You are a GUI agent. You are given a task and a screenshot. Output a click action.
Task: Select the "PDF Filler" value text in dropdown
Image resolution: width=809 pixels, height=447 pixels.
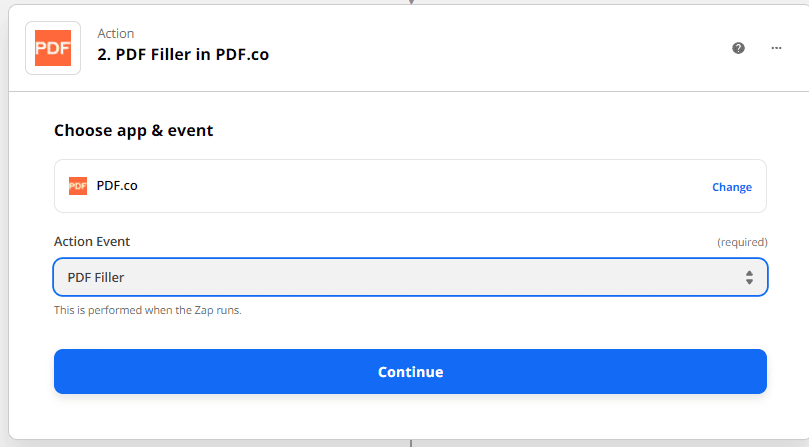(96, 277)
